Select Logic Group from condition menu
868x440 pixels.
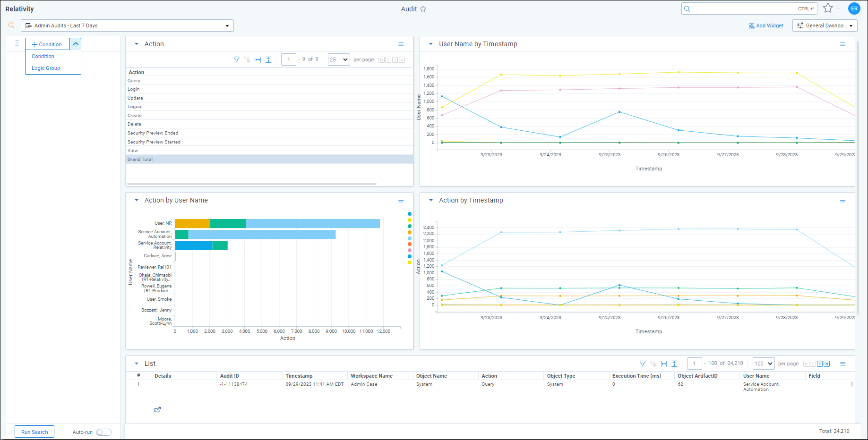[46, 68]
